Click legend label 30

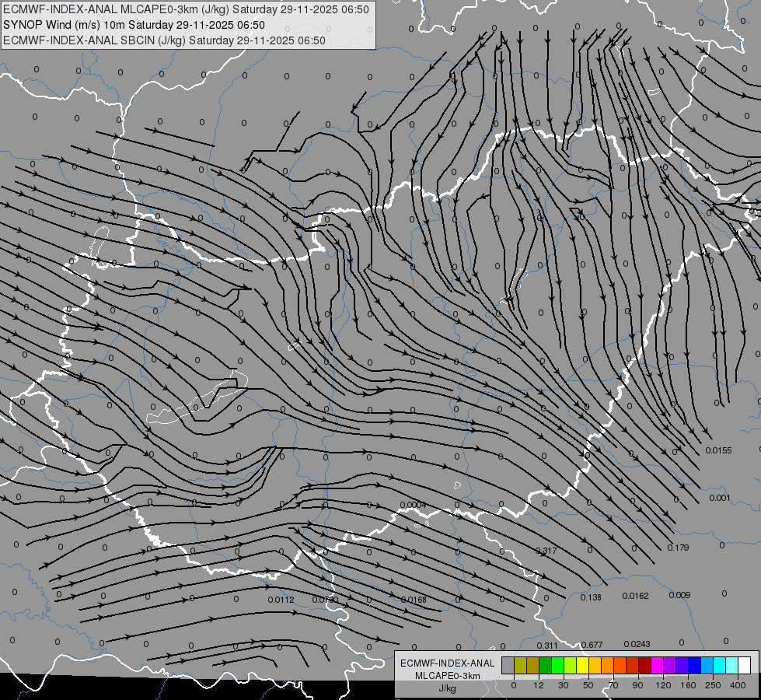(x=564, y=685)
